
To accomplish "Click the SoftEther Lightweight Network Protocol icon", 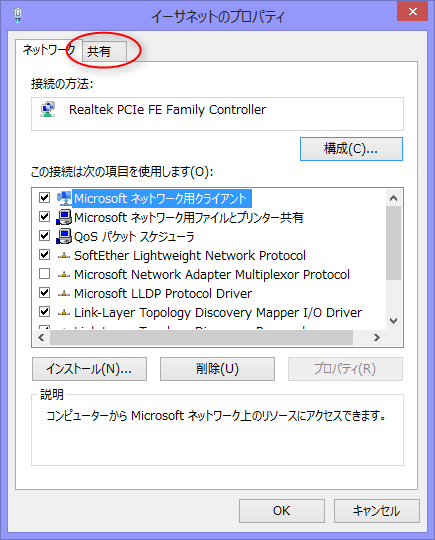I will (64, 256).
